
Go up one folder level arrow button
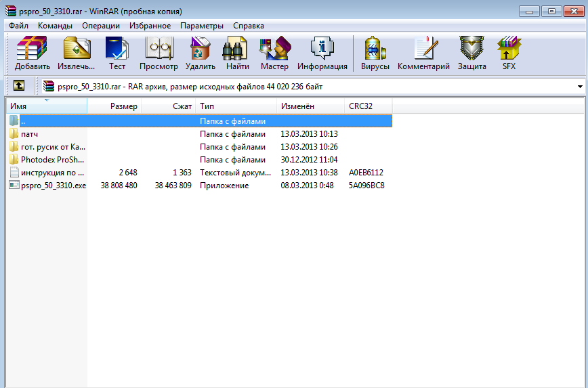point(19,86)
